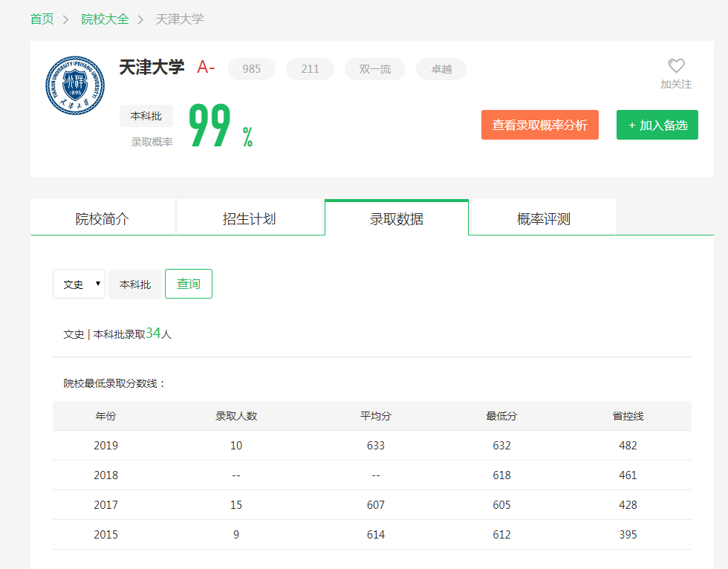This screenshot has width=728, height=569.
Task: Click minimum score 612 in 2015 row
Action: 501,535
